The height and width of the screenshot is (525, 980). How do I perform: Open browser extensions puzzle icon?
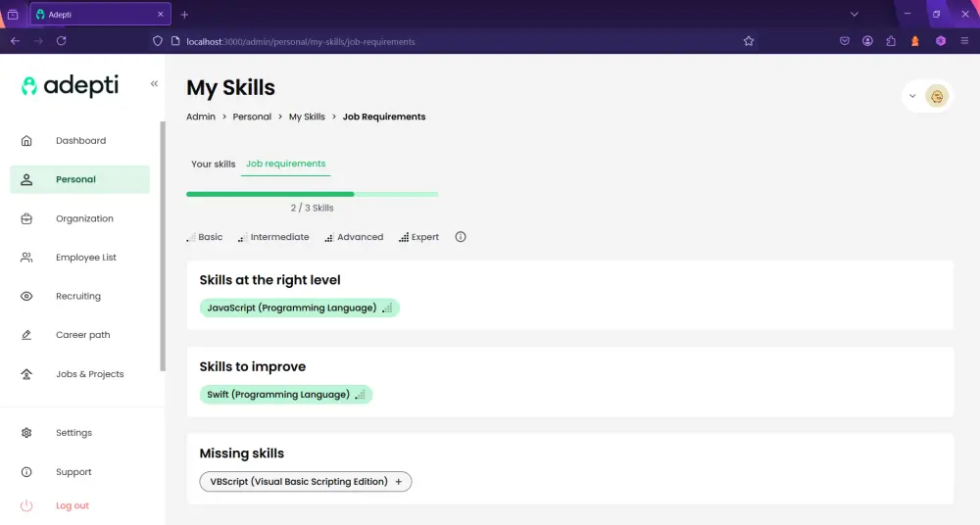click(891, 41)
